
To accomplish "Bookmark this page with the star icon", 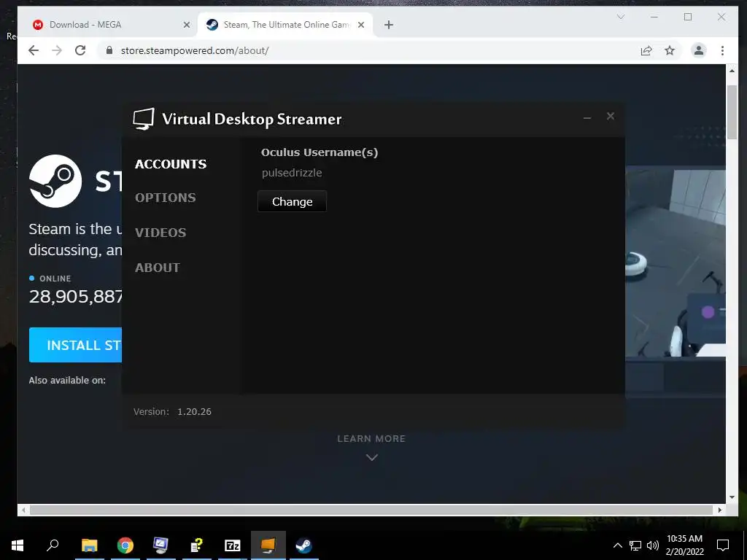I will click(670, 50).
